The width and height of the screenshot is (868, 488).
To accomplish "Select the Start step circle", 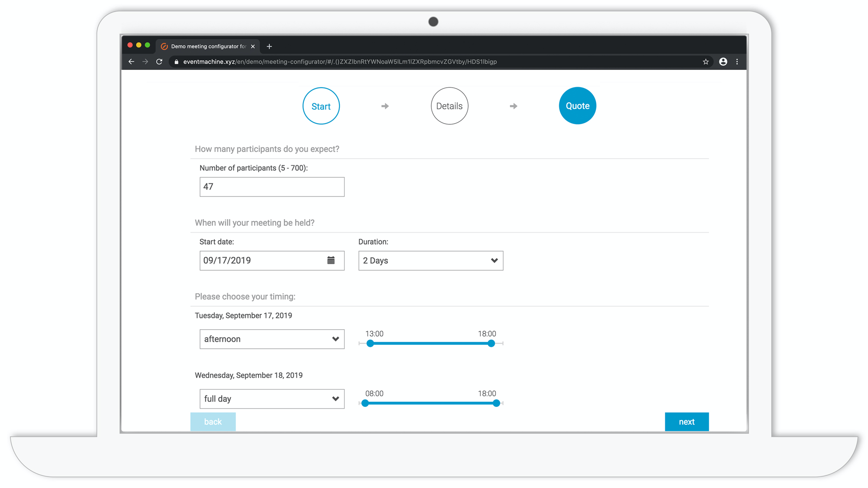I will pos(321,105).
